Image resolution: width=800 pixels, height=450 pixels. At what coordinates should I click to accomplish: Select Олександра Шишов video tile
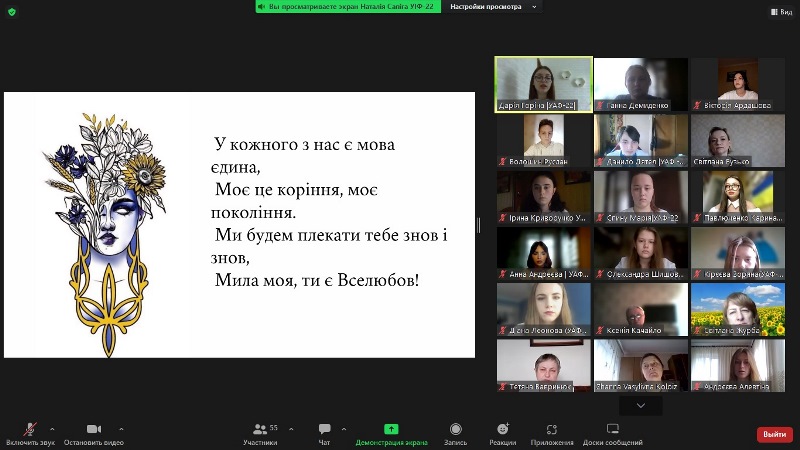point(641,253)
